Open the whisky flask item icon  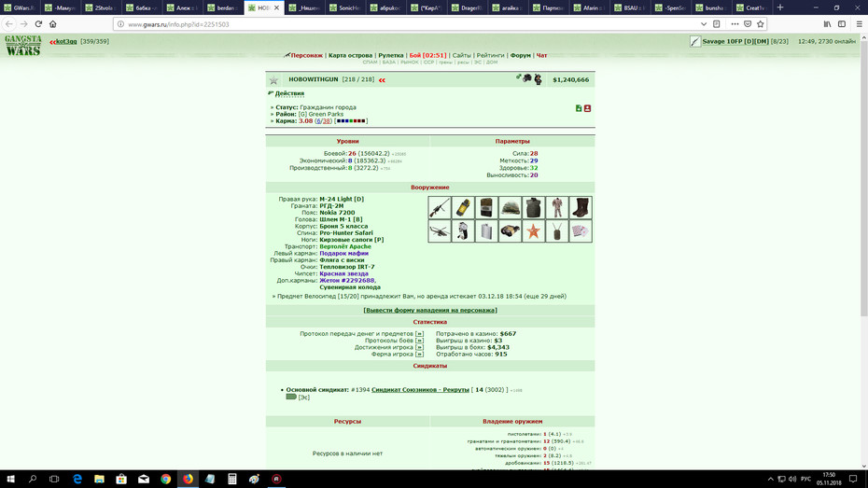click(486, 231)
